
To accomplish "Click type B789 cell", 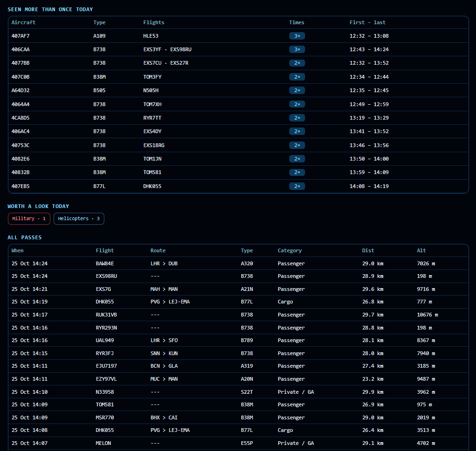I will [x=247, y=340].
